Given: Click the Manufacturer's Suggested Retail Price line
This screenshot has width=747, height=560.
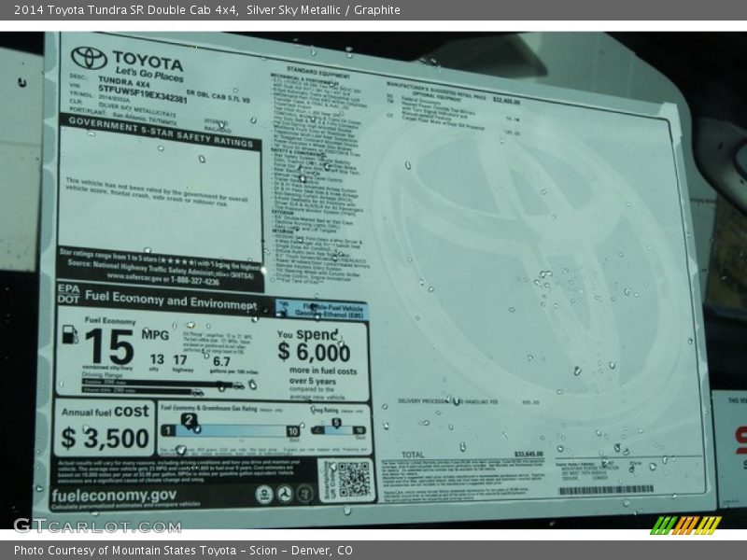Looking at the screenshot, I should coord(453,92).
